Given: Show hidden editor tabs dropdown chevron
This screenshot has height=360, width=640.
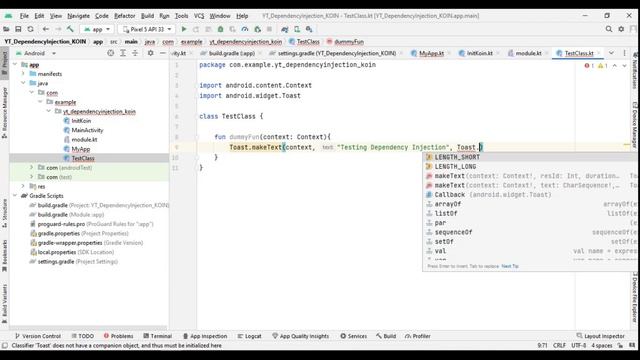Looking at the screenshot, I should (x=611, y=53).
